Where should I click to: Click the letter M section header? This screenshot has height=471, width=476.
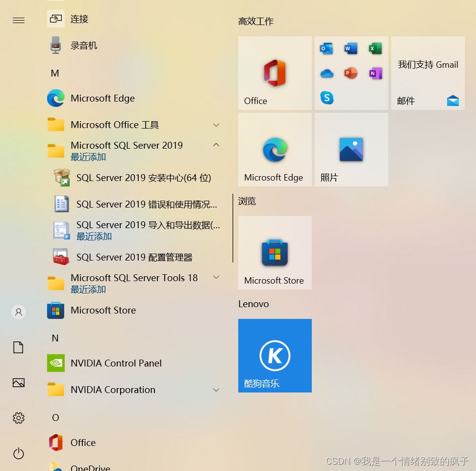point(55,73)
